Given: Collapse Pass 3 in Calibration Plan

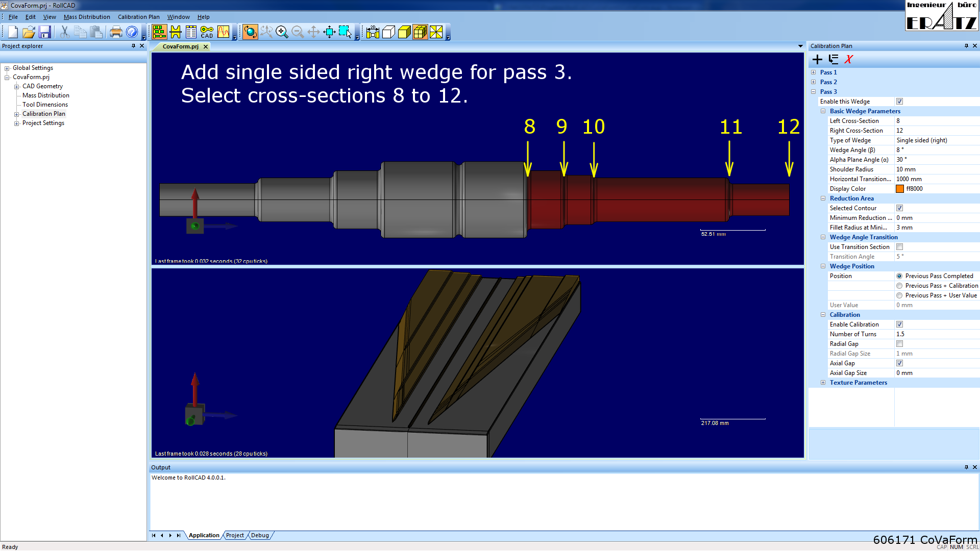Looking at the screenshot, I should [813, 92].
